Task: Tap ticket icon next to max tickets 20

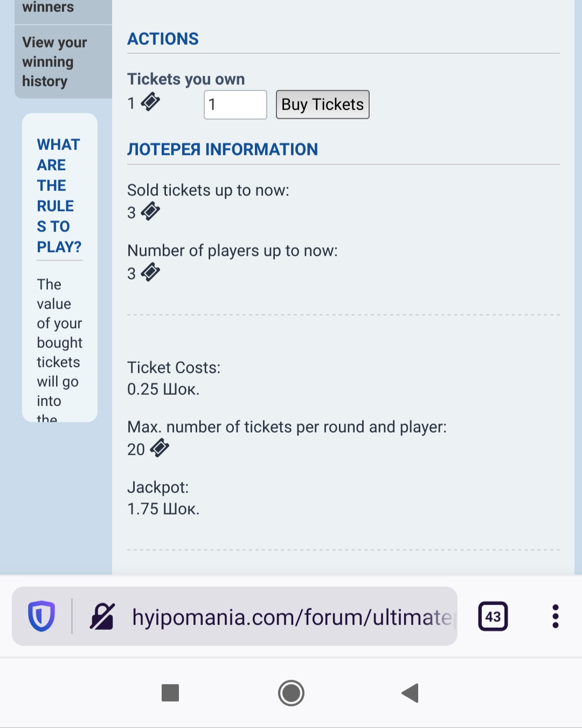Action: click(x=160, y=448)
